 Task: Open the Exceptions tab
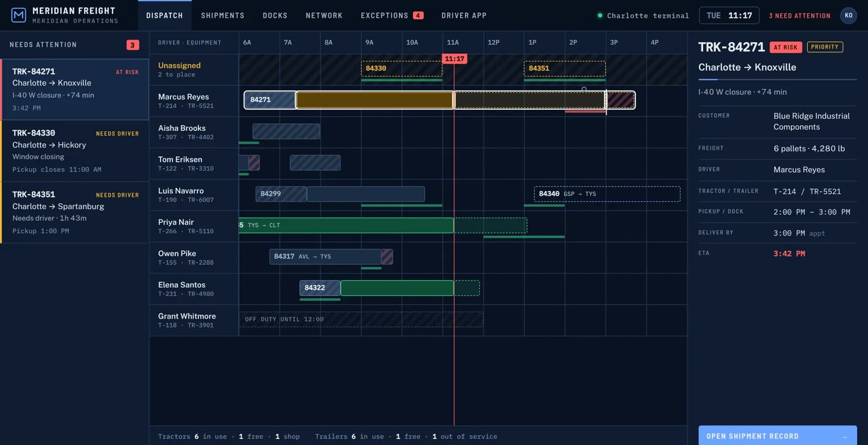[392, 15]
